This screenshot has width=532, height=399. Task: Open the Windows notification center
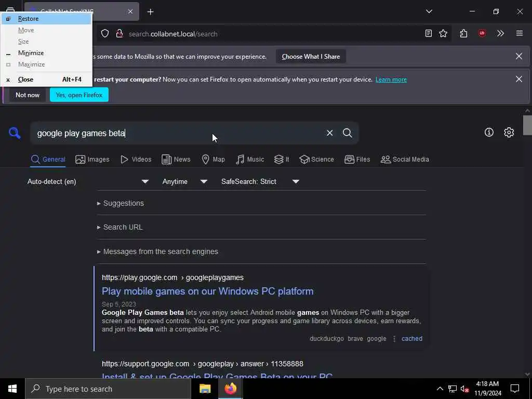[515, 389]
